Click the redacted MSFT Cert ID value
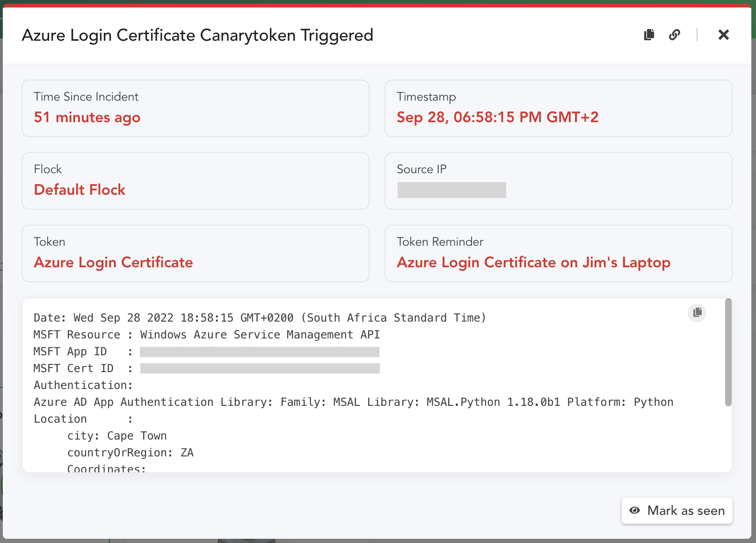This screenshot has width=756, height=543. click(260, 368)
